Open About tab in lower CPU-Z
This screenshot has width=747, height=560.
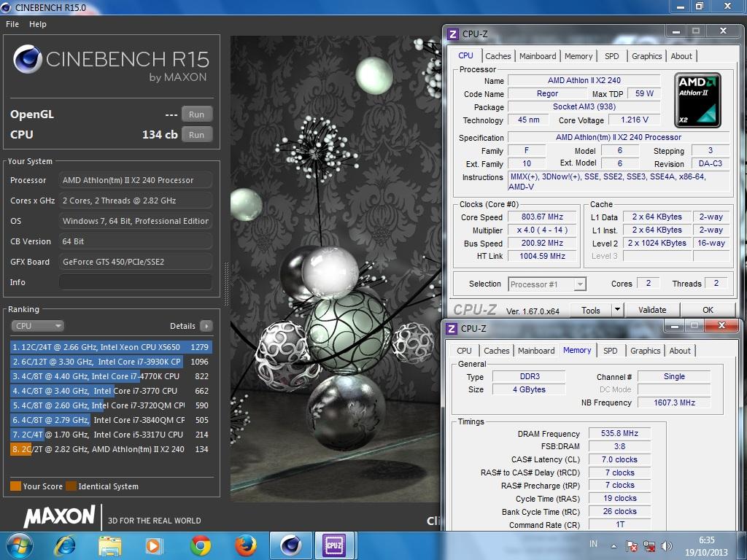pos(680,351)
